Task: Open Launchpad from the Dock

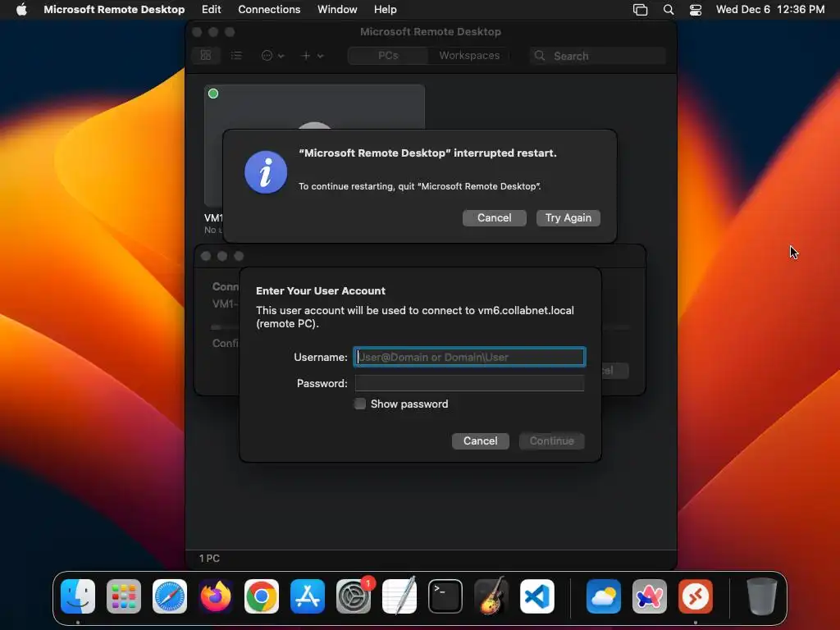Action: [x=124, y=596]
